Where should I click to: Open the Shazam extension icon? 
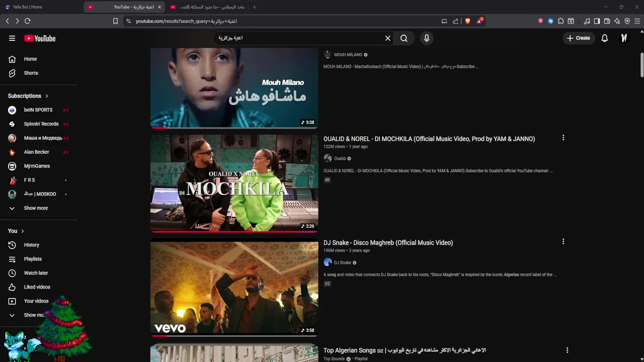(x=550, y=21)
